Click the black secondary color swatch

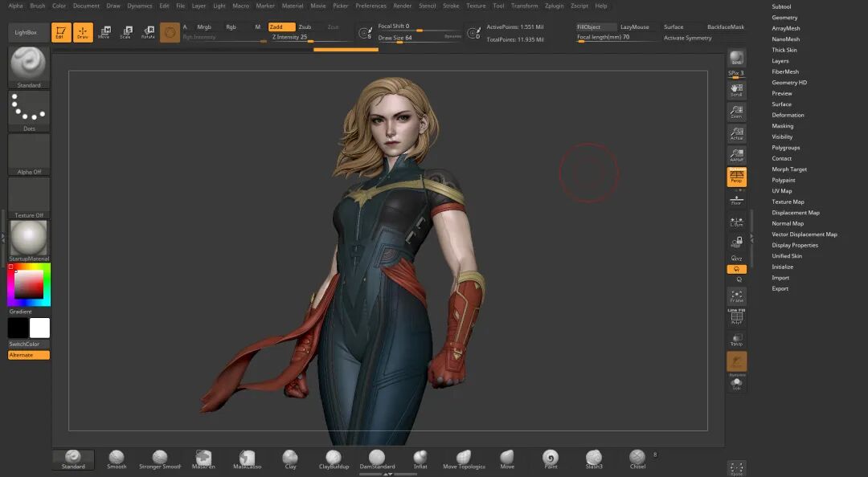pos(18,328)
